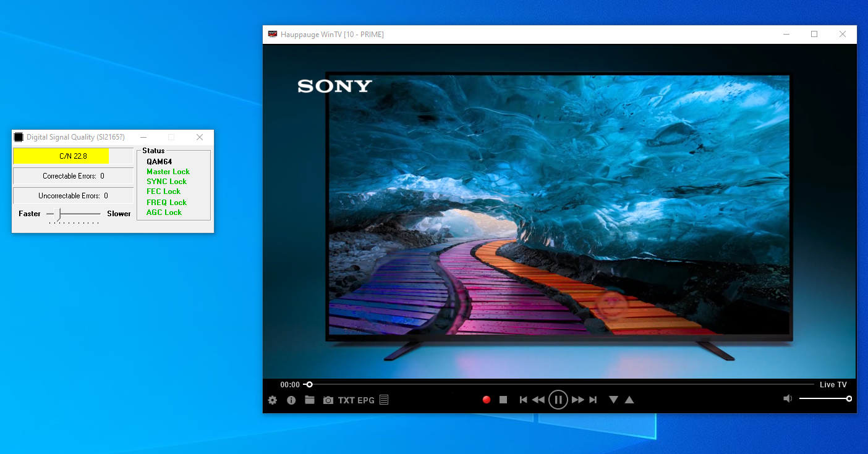Show channel info with the i icon

(x=291, y=400)
